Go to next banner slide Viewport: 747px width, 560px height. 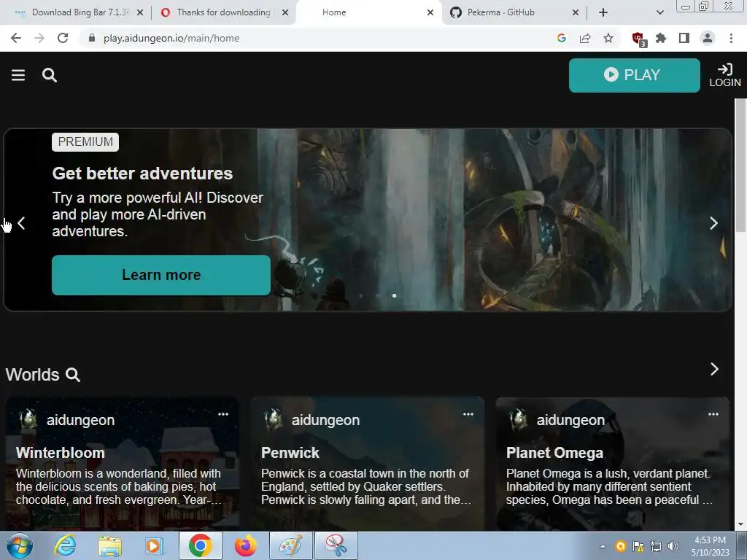[x=713, y=223]
